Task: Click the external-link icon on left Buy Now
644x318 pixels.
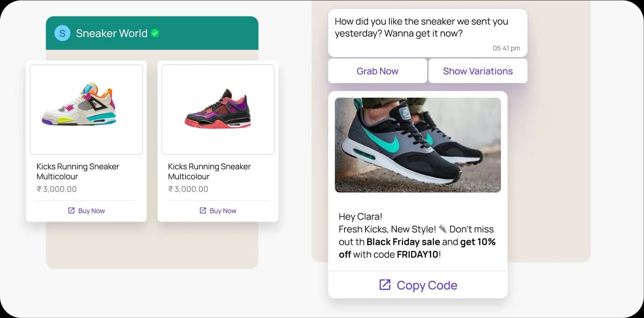Action: tap(71, 210)
